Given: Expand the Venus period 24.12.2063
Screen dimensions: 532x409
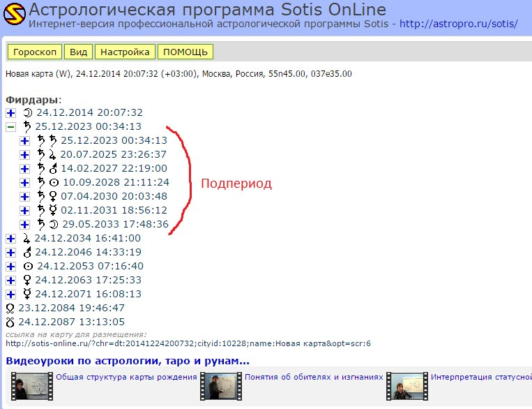Looking at the screenshot, I should 11,281.
